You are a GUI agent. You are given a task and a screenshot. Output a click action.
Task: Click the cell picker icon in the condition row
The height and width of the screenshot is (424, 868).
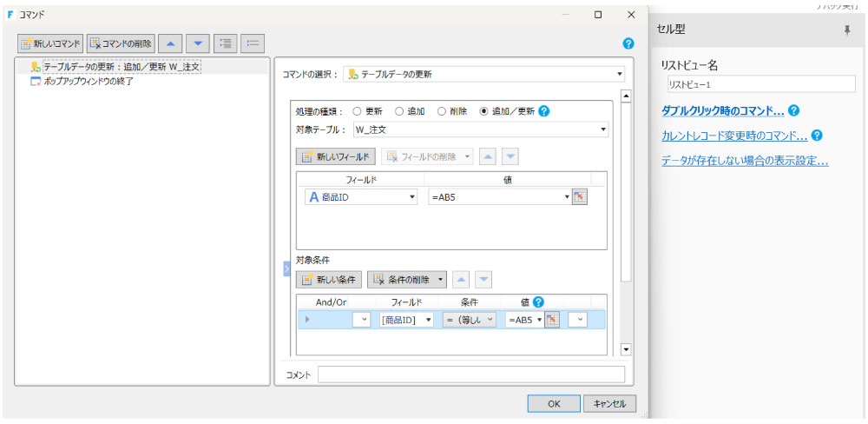click(552, 320)
